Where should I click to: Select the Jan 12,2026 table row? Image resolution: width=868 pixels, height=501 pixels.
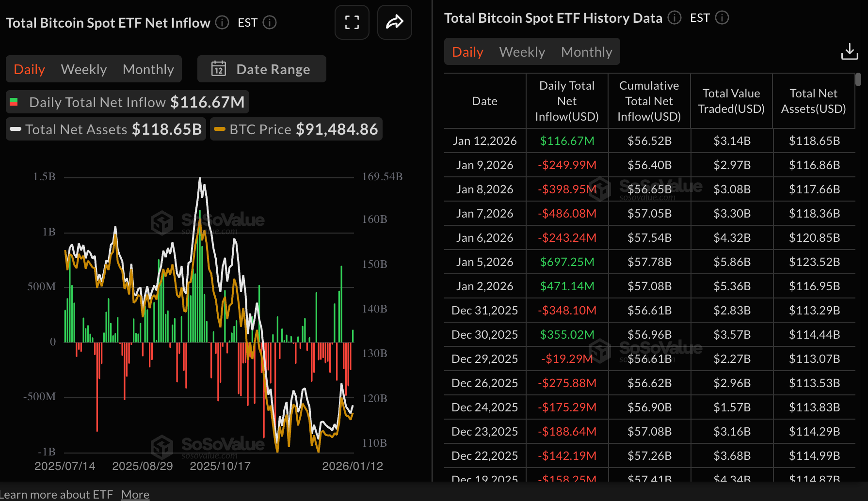485,141
